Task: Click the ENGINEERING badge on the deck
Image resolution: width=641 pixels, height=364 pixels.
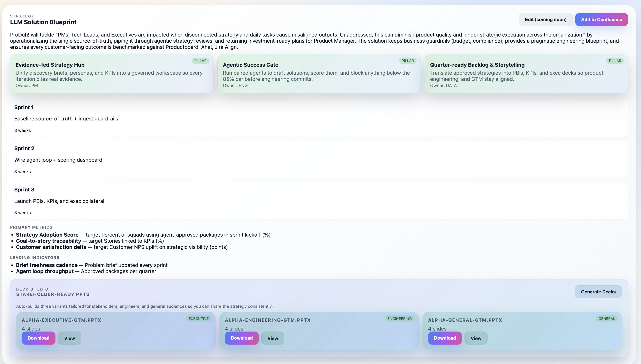Action: tap(399, 318)
